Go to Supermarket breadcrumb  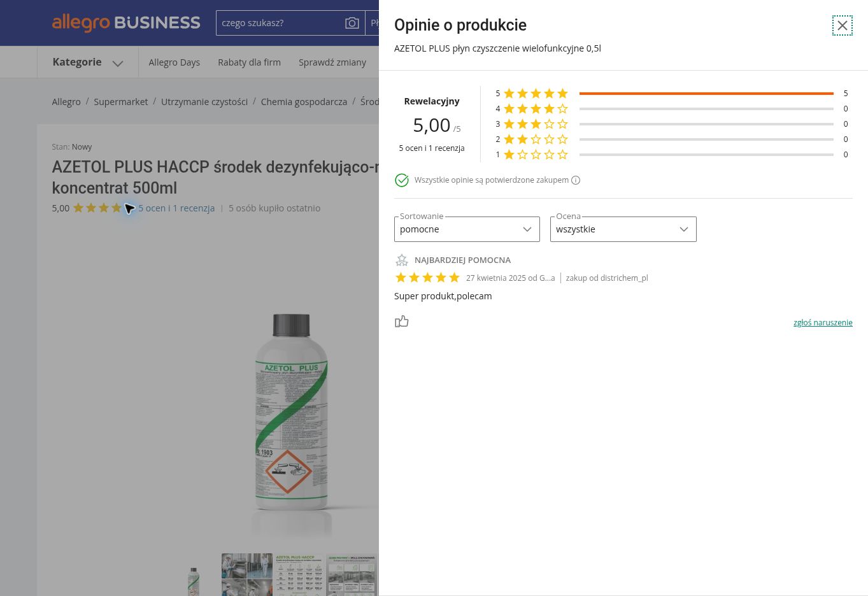click(x=121, y=102)
